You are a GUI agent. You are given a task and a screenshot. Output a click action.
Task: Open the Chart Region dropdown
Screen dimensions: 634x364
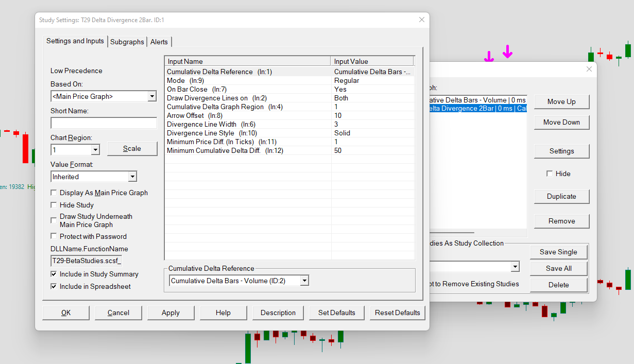coord(95,150)
